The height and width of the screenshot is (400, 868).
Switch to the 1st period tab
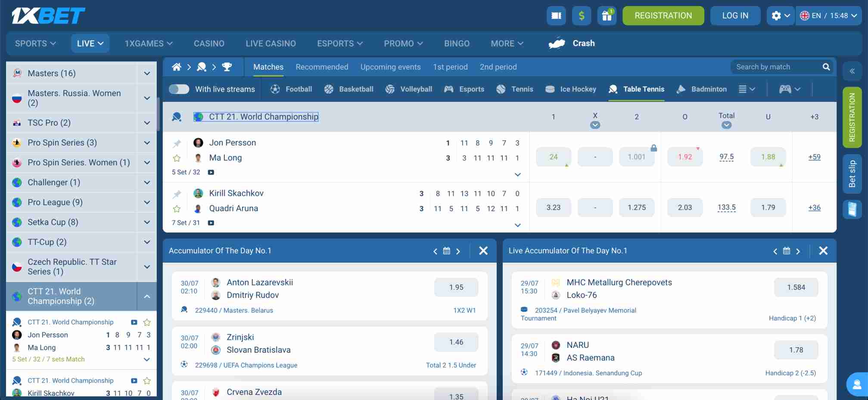click(x=450, y=67)
